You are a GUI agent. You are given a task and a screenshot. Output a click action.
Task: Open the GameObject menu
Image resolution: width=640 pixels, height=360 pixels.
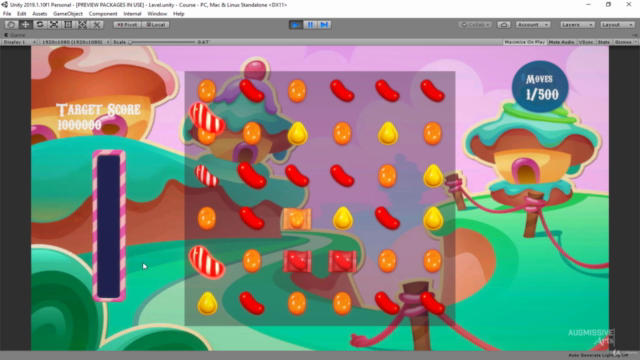[68, 14]
